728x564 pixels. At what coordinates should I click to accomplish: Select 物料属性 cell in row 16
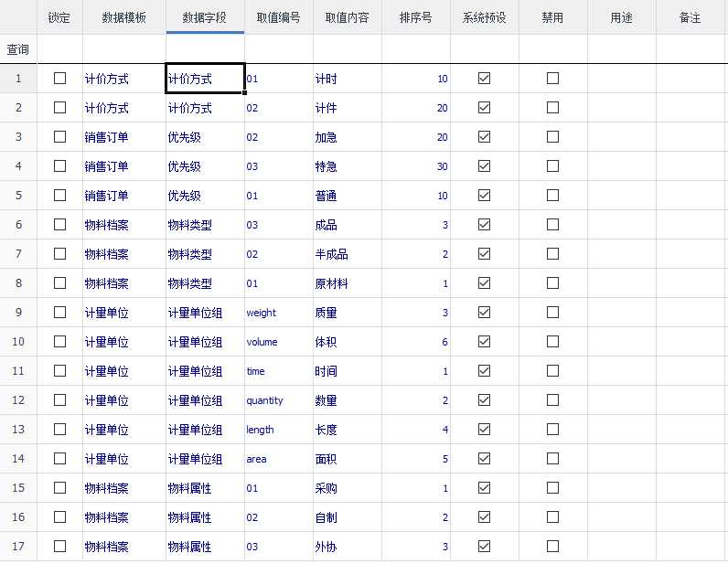click(205, 516)
